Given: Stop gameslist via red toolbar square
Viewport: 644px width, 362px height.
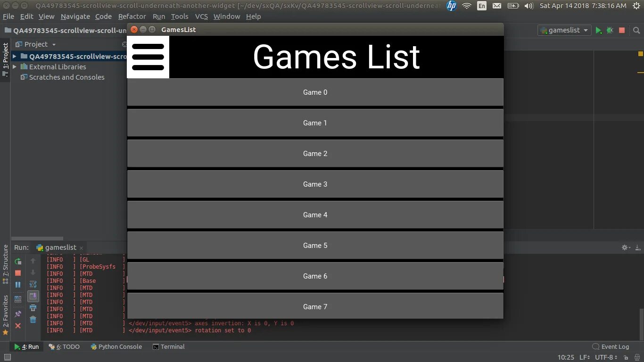Looking at the screenshot, I should pyautogui.click(x=622, y=30).
